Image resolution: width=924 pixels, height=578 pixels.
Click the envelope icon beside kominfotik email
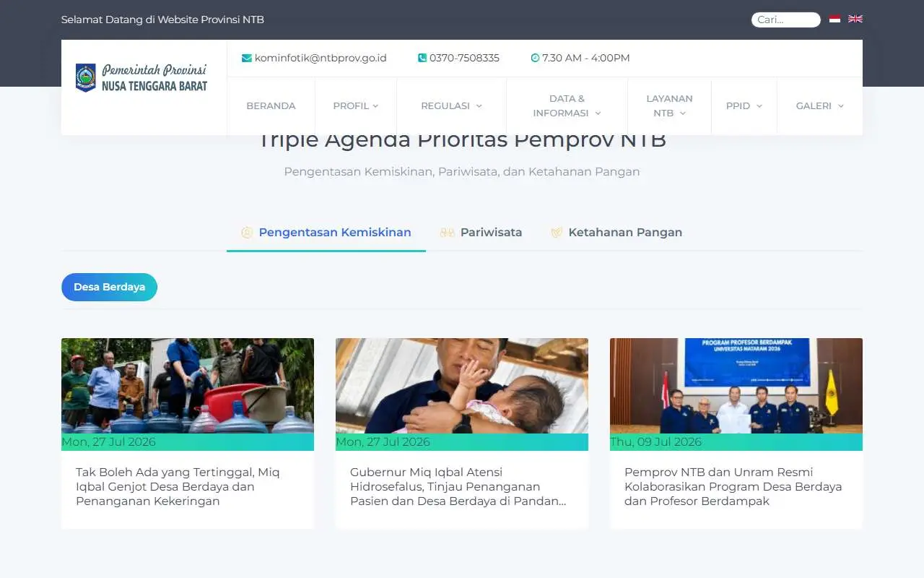(x=247, y=58)
